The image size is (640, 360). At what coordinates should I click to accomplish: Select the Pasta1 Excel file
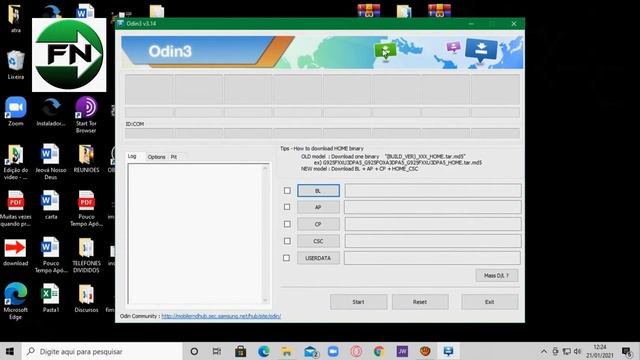point(51,298)
